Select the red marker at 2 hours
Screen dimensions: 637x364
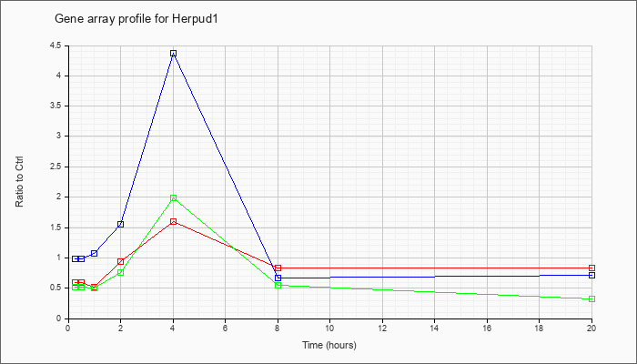(x=121, y=262)
